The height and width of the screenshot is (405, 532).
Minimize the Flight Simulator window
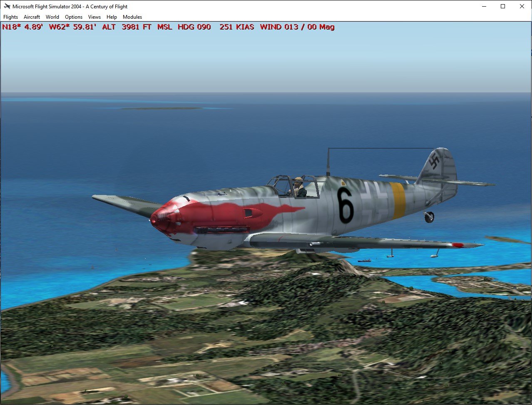[x=484, y=6]
